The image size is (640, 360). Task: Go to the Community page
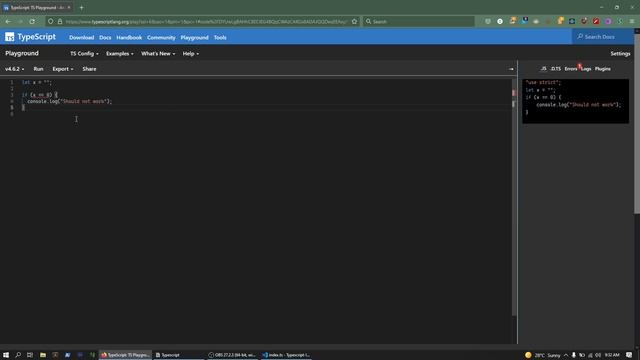point(161,38)
